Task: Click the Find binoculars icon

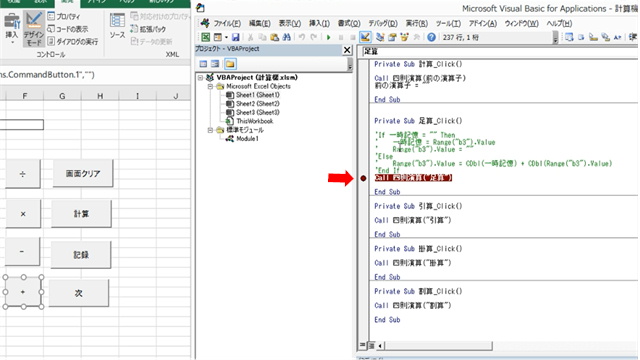Action: [287, 37]
